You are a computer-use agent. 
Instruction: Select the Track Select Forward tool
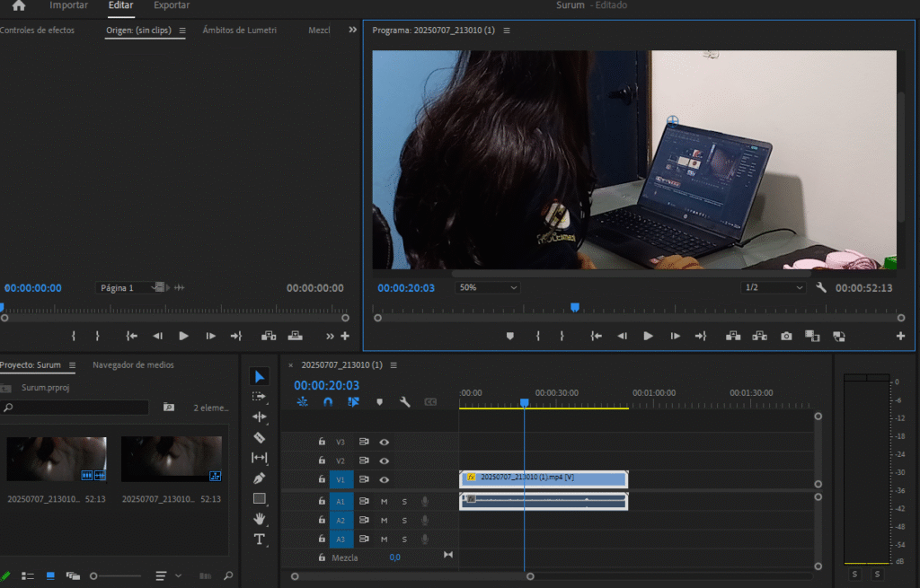(x=260, y=396)
